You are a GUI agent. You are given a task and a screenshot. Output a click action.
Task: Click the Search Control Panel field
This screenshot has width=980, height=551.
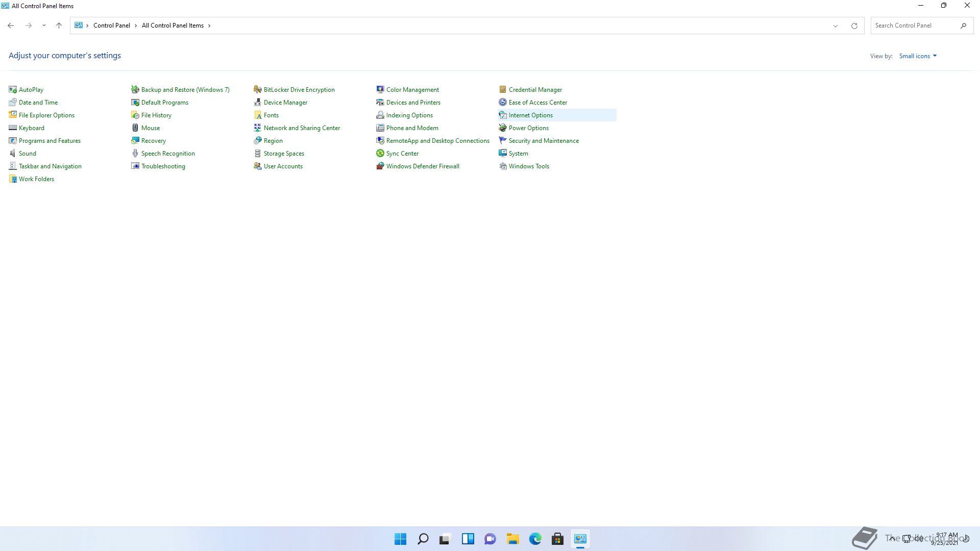(914, 26)
